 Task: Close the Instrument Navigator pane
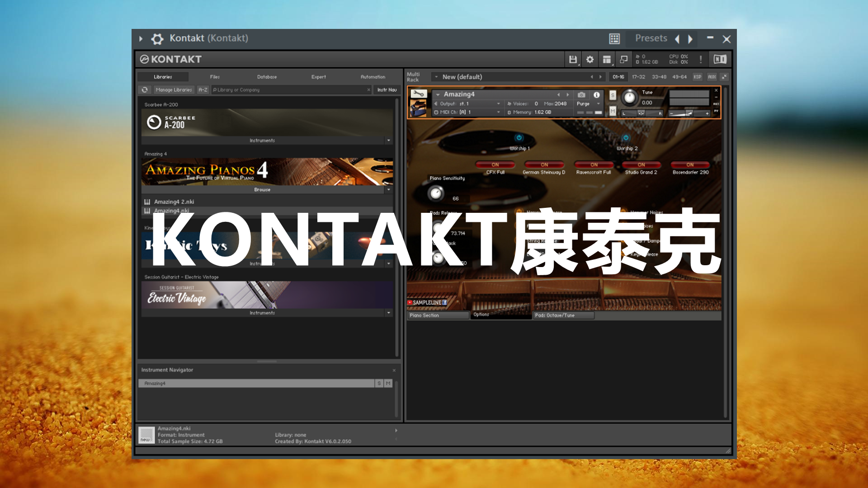tap(394, 371)
